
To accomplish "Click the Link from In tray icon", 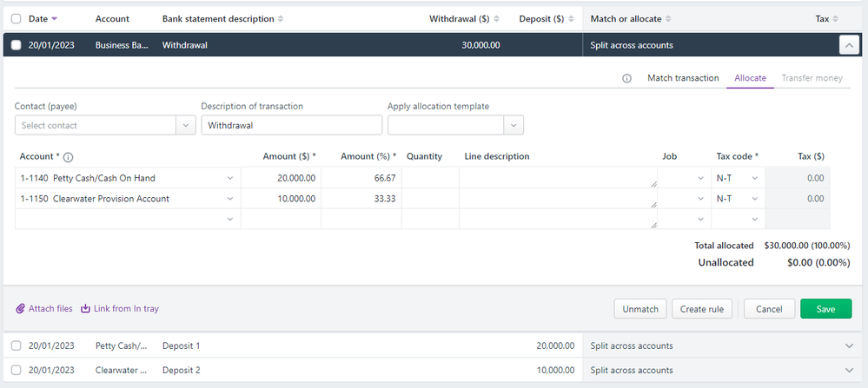I will click(x=86, y=309).
